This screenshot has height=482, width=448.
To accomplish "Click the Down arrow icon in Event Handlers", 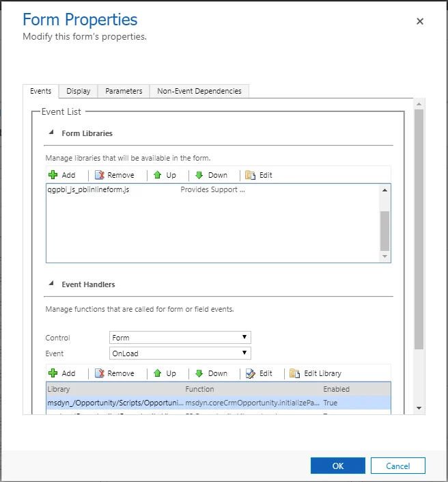I will point(199,373).
